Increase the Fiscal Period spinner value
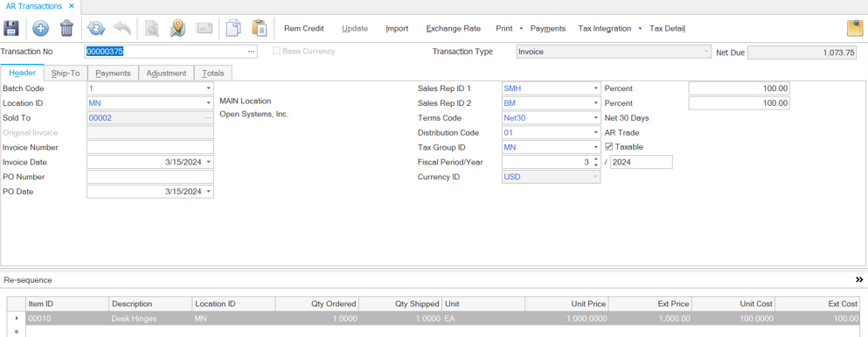 point(595,159)
